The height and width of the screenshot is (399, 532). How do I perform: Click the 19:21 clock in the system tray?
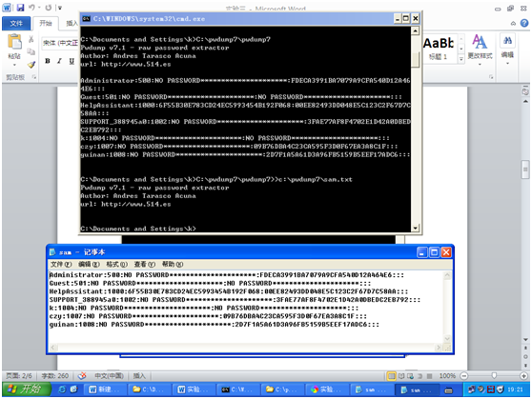(515, 389)
